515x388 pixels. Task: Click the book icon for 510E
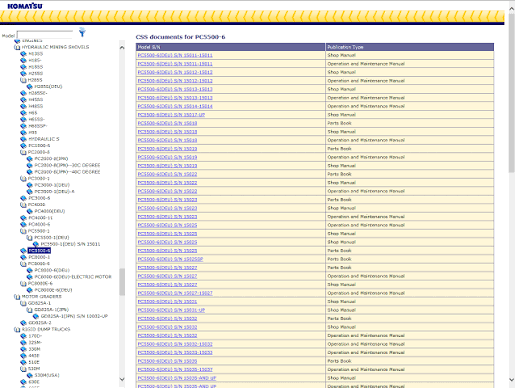(23, 362)
